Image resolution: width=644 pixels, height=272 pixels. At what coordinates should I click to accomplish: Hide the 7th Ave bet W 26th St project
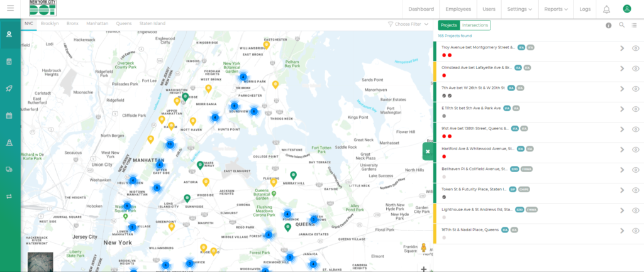tap(635, 89)
